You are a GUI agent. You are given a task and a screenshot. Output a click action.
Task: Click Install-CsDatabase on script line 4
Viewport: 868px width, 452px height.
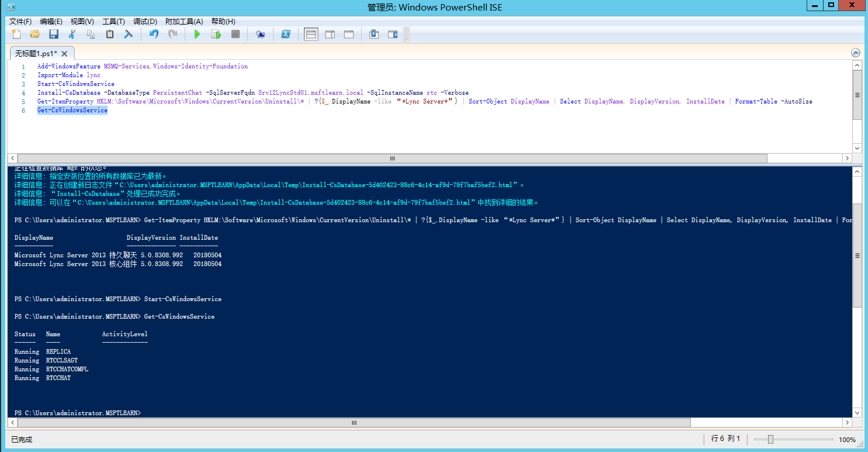[x=69, y=93]
